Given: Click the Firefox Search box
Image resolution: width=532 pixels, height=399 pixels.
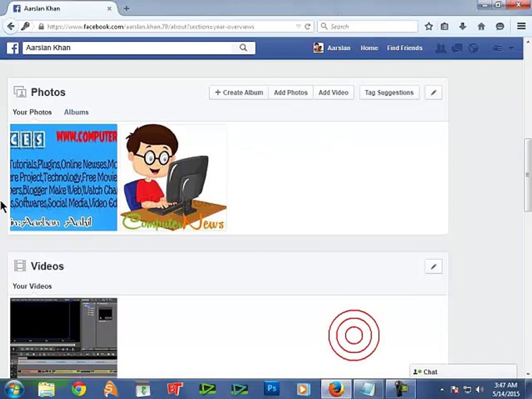Looking at the screenshot, I should pos(367,27).
